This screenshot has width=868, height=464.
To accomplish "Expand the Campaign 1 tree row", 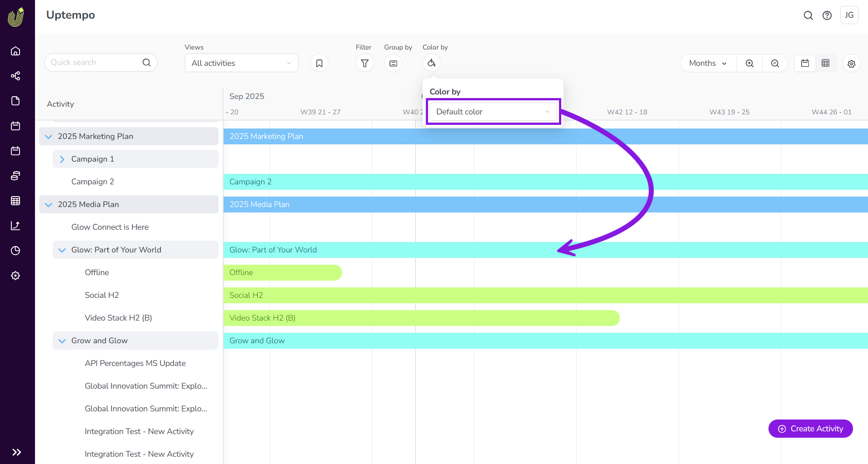I will [x=62, y=159].
